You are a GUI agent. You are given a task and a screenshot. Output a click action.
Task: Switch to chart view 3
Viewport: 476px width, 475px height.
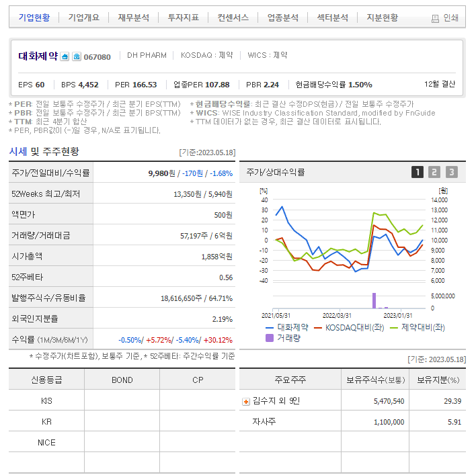pyautogui.click(x=451, y=172)
